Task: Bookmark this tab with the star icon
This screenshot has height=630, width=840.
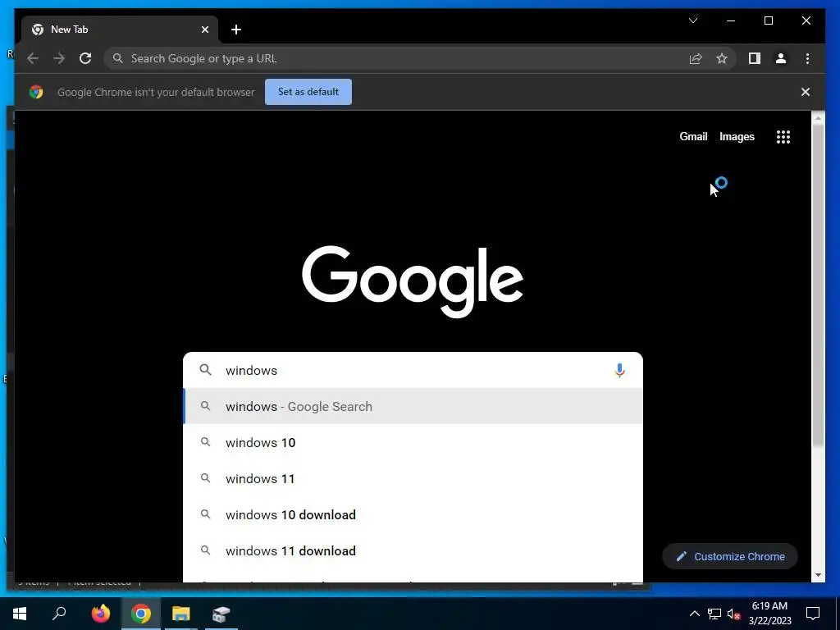Action: click(x=722, y=58)
